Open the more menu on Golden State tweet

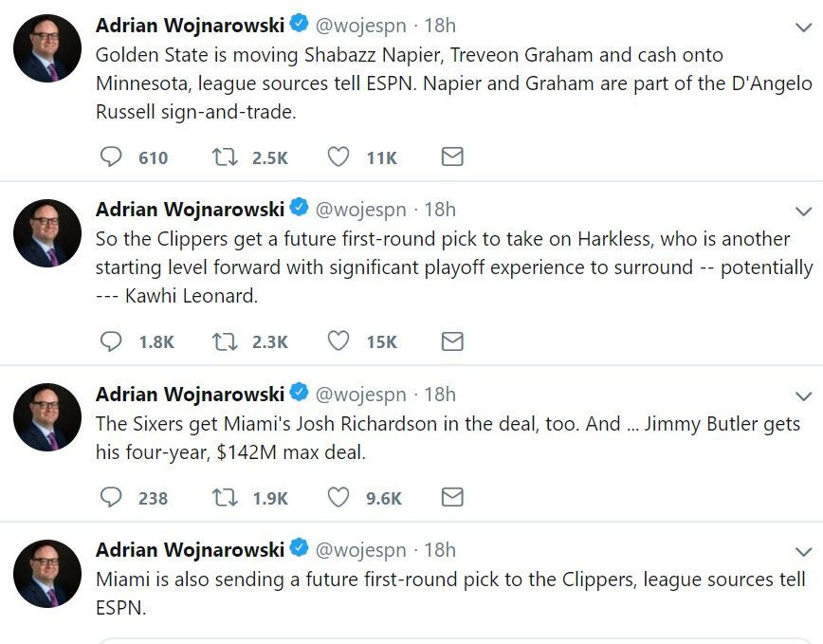click(x=803, y=27)
